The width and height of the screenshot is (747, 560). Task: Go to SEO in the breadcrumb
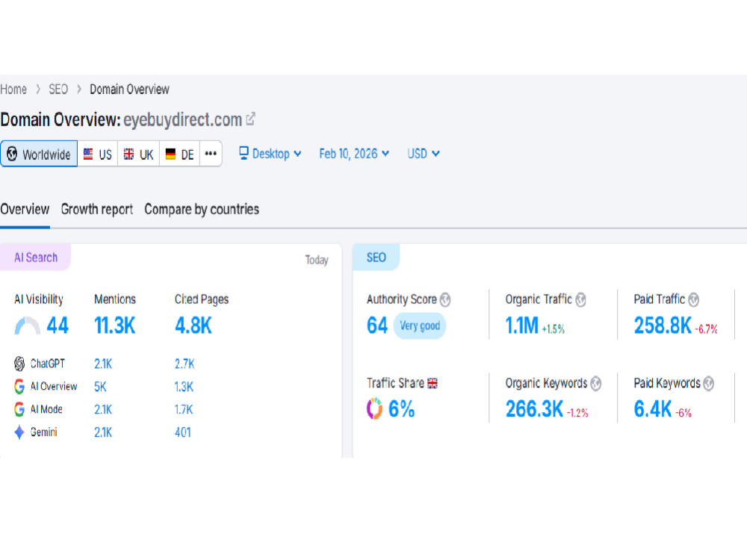pyautogui.click(x=58, y=89)
